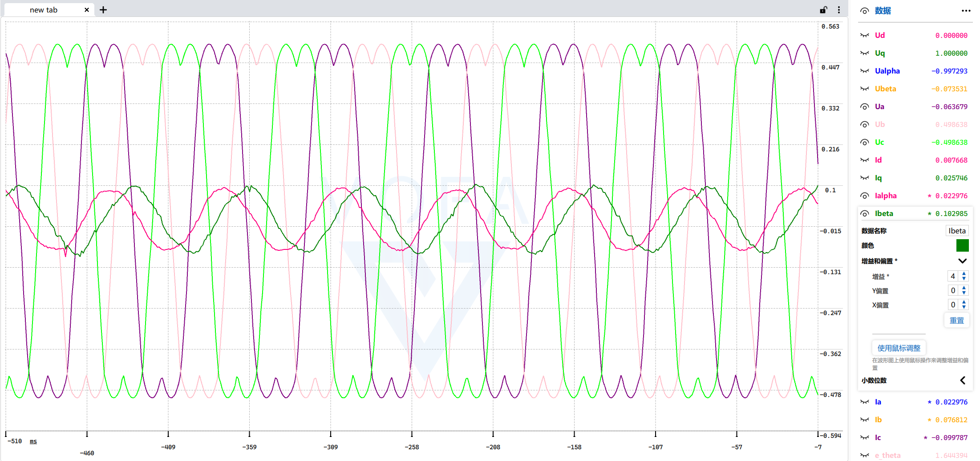The height and width of the screenshot is (461, 980).
Task: Open the plot's vertical three-dot menu
Action: tap(839, 10)
